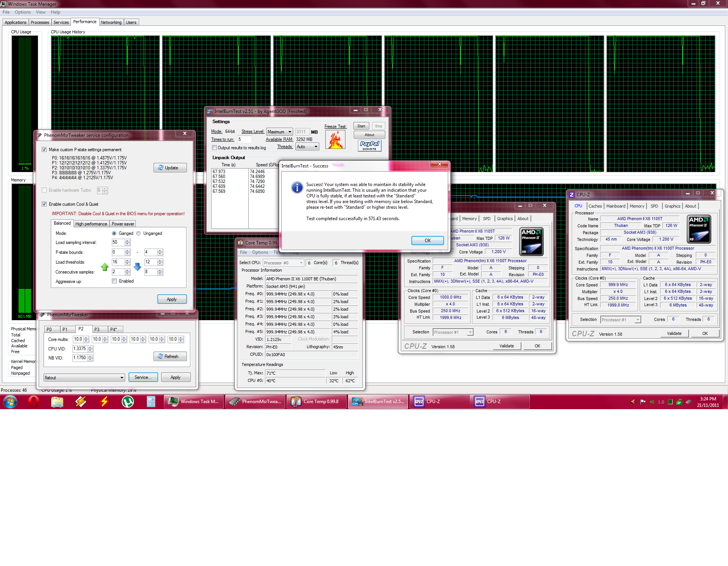728x566 pixels.
Task: Open Windows Explorer from the taskbar
Action: (x=57, y=402)
